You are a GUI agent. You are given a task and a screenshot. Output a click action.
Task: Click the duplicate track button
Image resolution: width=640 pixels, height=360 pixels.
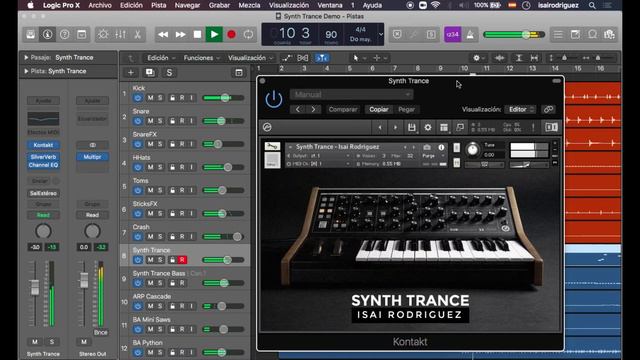pyautogui.click(x=150, y=73)
